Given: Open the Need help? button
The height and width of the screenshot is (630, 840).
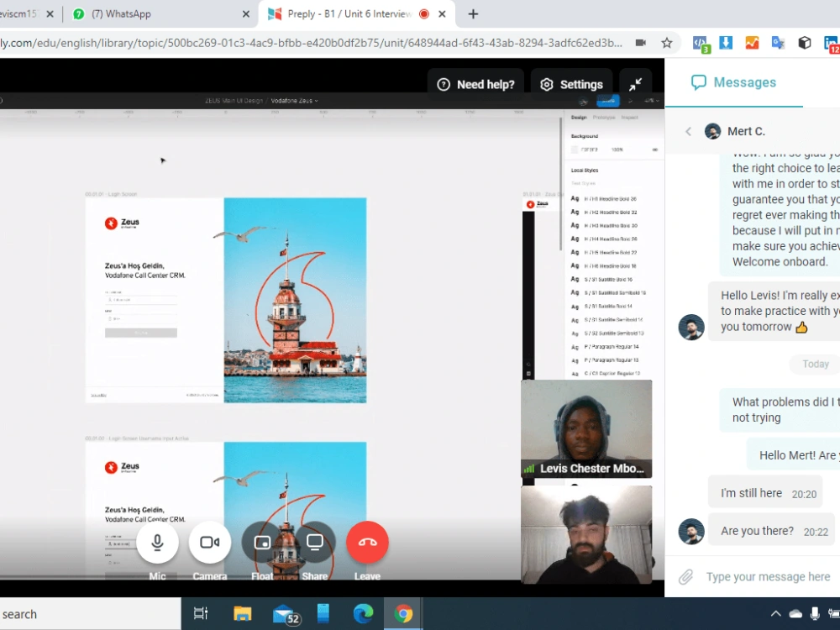Looking at the screenshot, I should pos(475,84).
